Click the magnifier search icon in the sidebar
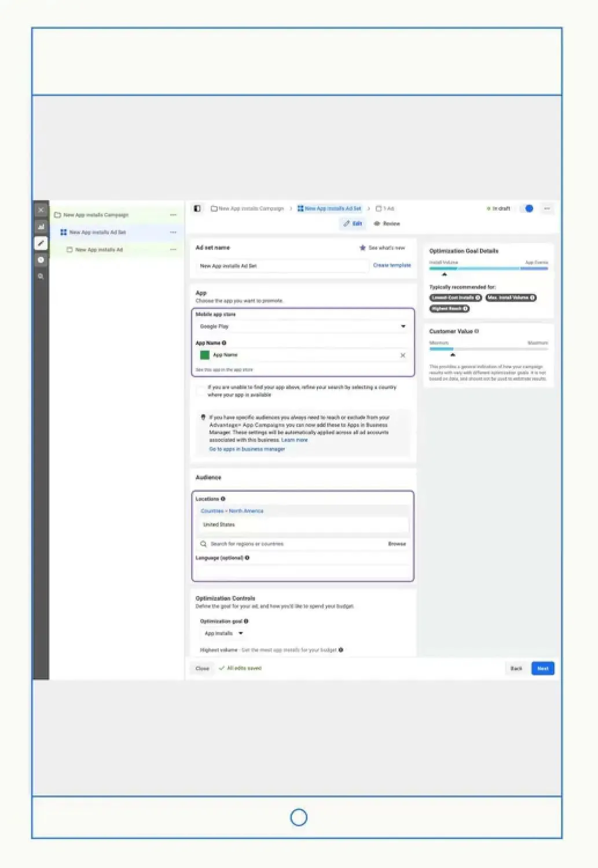 point(41,277)
